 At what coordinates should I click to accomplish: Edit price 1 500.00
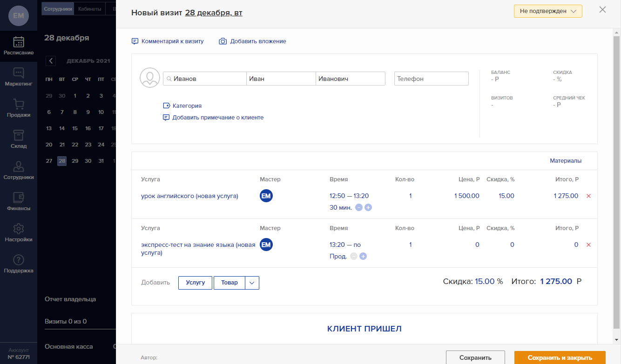[x=467, y=196]
